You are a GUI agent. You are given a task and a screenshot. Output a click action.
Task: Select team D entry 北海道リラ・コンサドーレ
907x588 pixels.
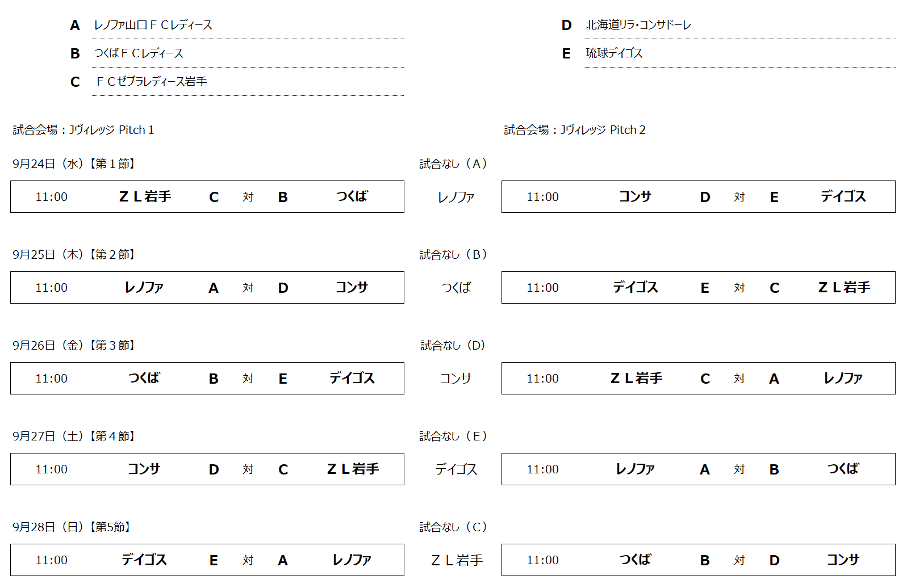click(638, 25)
